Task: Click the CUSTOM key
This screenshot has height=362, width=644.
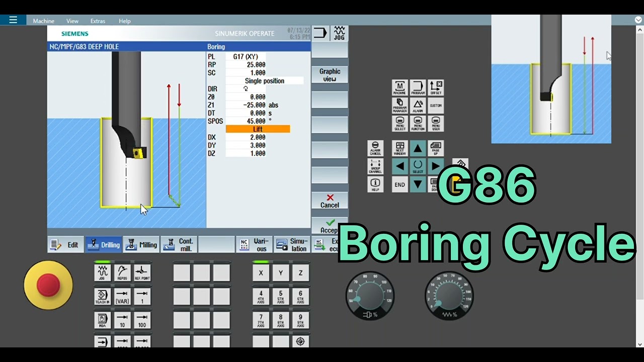Action: [x=436, y=106]
